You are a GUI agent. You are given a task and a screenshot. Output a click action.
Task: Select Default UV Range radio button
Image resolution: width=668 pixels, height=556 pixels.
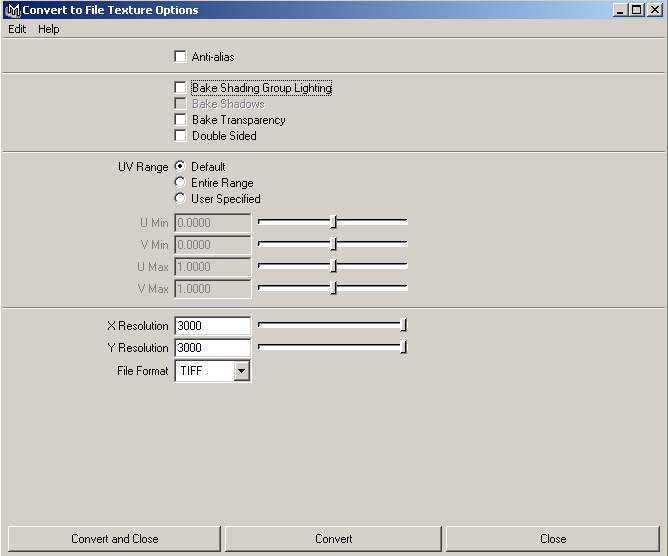click(181, 167)
